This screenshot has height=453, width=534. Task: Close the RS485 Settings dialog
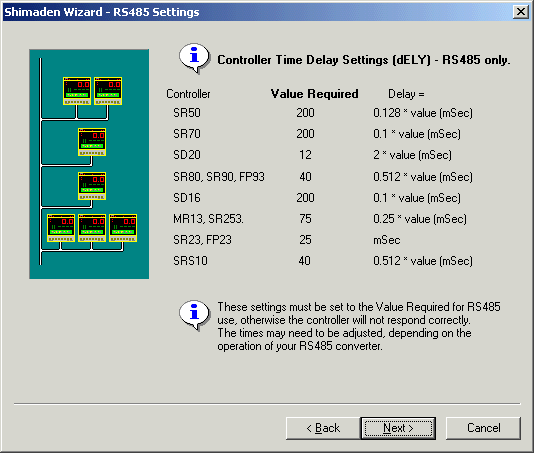coord(521,12)
